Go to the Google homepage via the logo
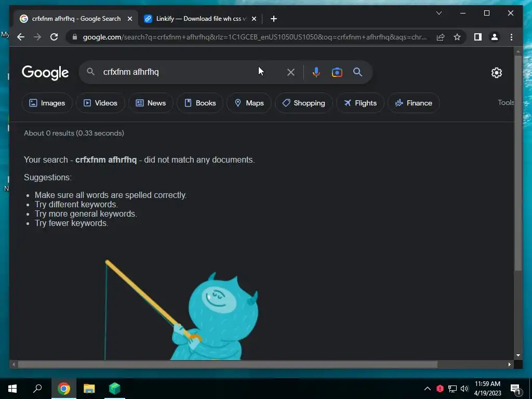 [x=45, y=73]
